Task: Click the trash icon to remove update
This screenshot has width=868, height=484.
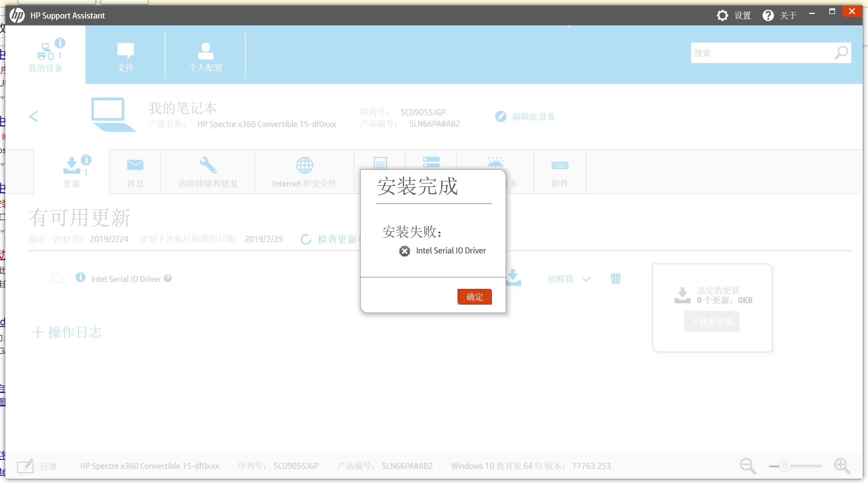Action: tap(615, 278)
